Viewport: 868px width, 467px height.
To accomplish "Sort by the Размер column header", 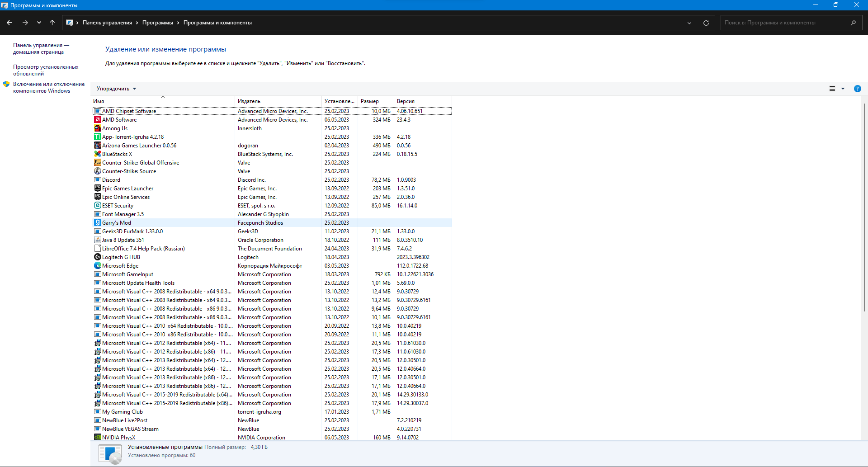I will (x=376, y=101).
